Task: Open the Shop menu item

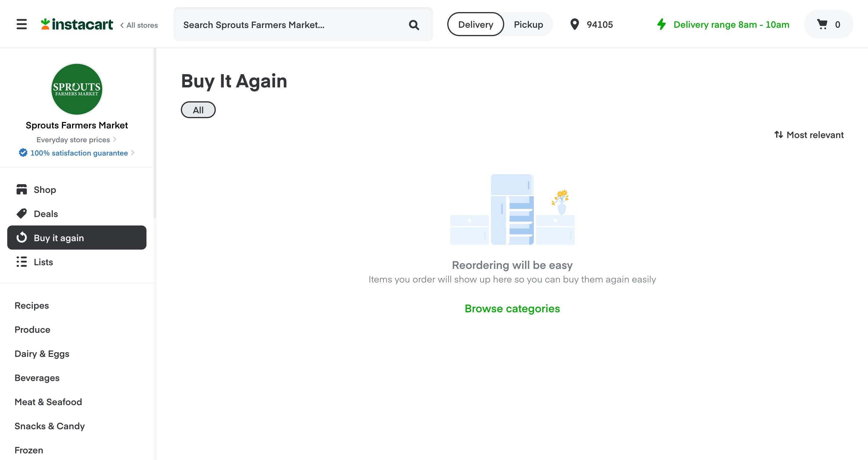Action: tap(77, 189)
